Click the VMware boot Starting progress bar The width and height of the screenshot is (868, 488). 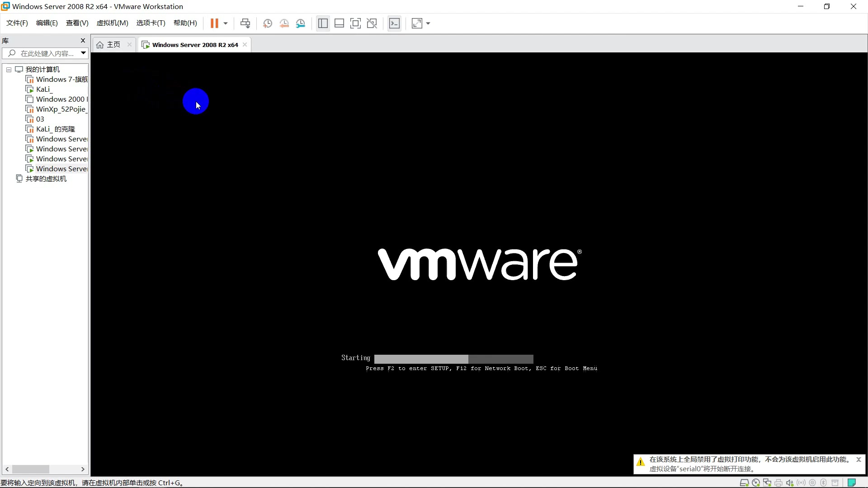pos(453,359)
